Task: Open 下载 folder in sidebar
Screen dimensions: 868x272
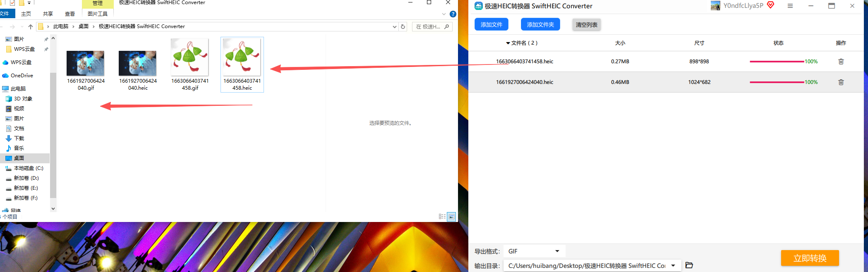Action: click(15, 138)
